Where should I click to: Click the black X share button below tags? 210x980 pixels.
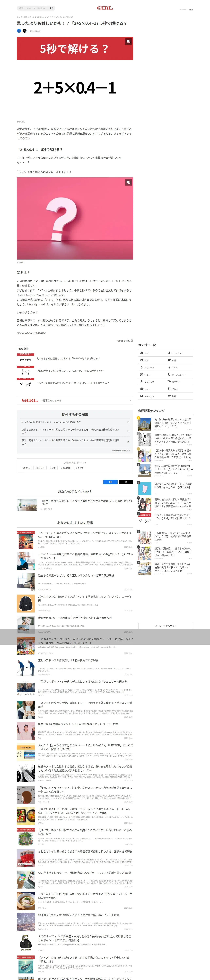pos(126,482)
